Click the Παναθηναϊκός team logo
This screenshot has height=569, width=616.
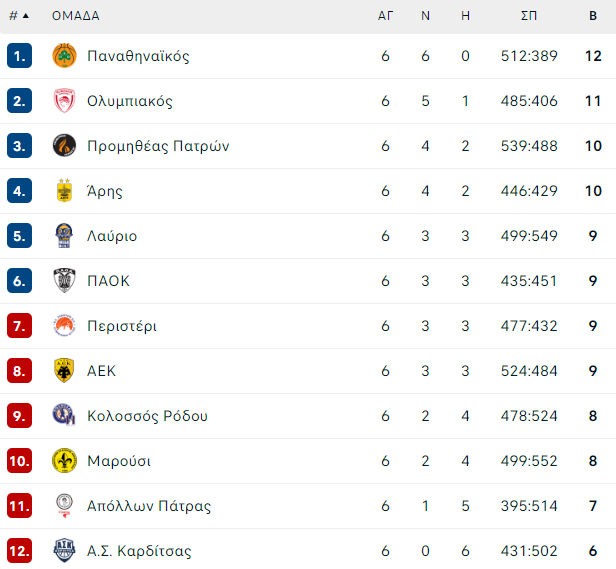(64, 56)
